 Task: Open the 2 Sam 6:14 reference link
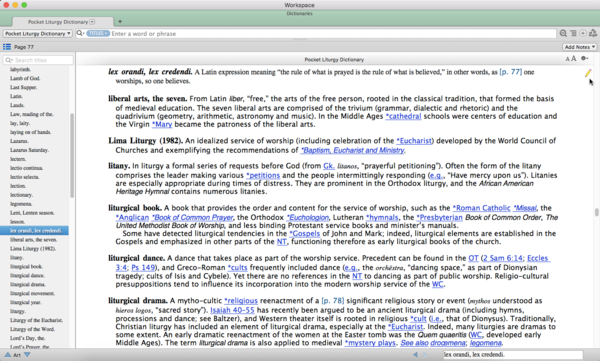[x=502, y=258]
